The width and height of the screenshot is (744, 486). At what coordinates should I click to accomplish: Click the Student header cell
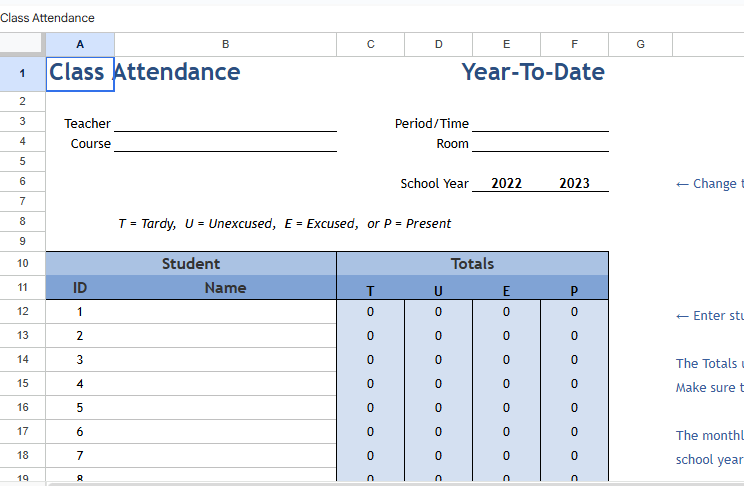191,263
